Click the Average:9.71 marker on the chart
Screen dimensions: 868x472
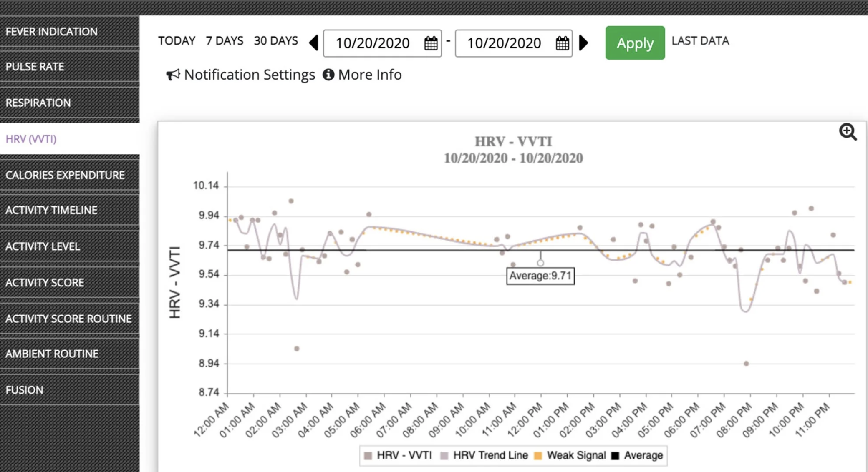[540, 276]
